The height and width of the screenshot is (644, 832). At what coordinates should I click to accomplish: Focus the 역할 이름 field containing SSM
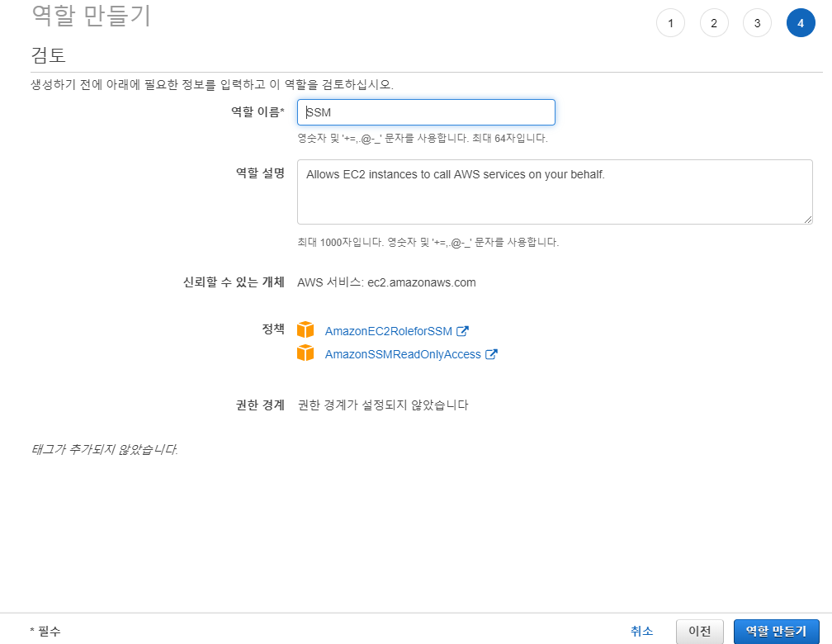click(x=426, y=112)
